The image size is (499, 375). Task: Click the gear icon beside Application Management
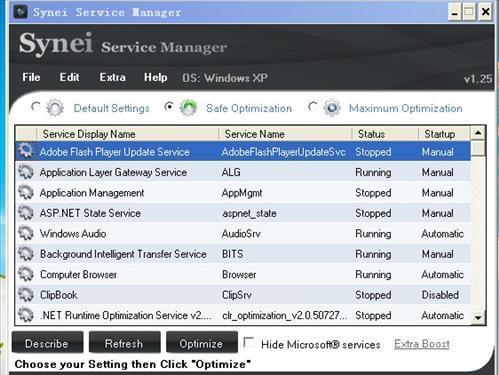pyautogui.click(x=26, y=193)
